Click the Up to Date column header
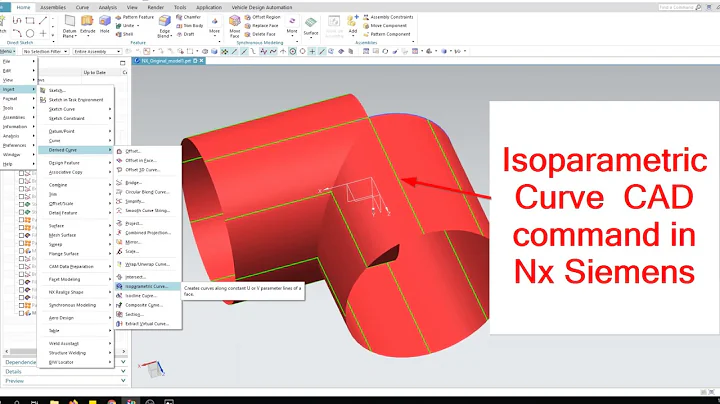720x404 pixels. [95, 73]
